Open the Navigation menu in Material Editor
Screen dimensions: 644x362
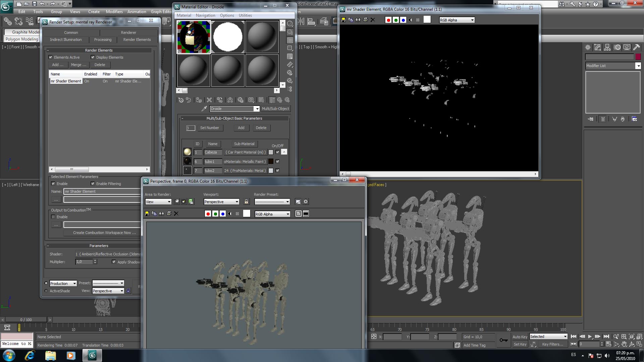pyautogui.click(x=205, y=15)
